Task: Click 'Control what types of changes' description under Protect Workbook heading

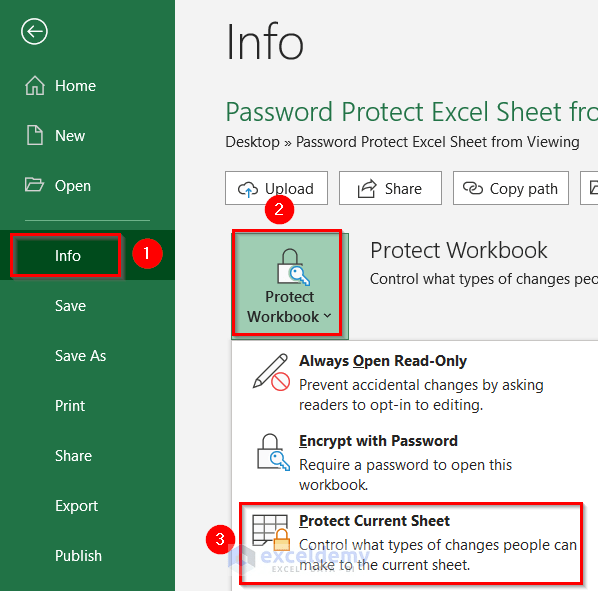Action: tap(484, 279)
